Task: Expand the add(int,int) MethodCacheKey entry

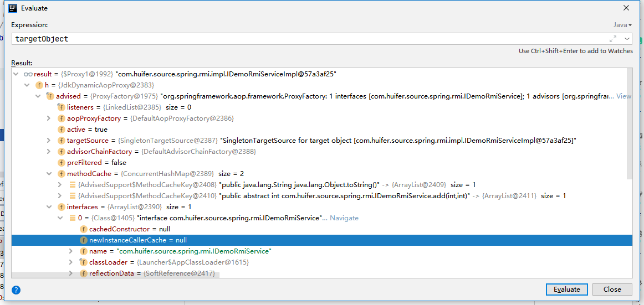Action: (x=60, y=196)
